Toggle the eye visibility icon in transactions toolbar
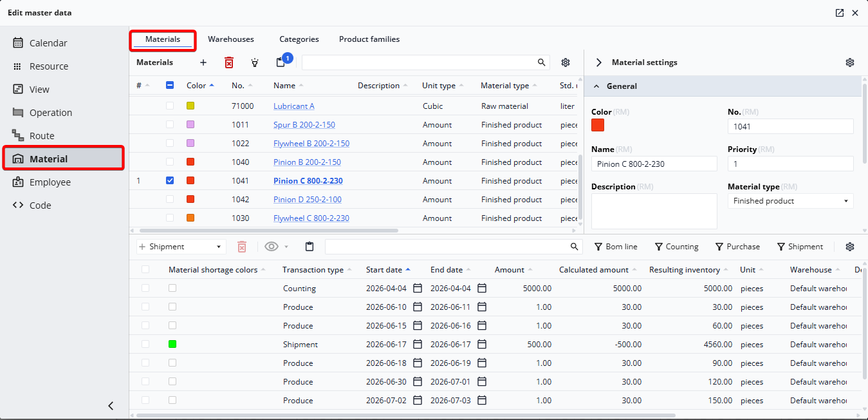The image size is (868, 420). click(272, 247)
